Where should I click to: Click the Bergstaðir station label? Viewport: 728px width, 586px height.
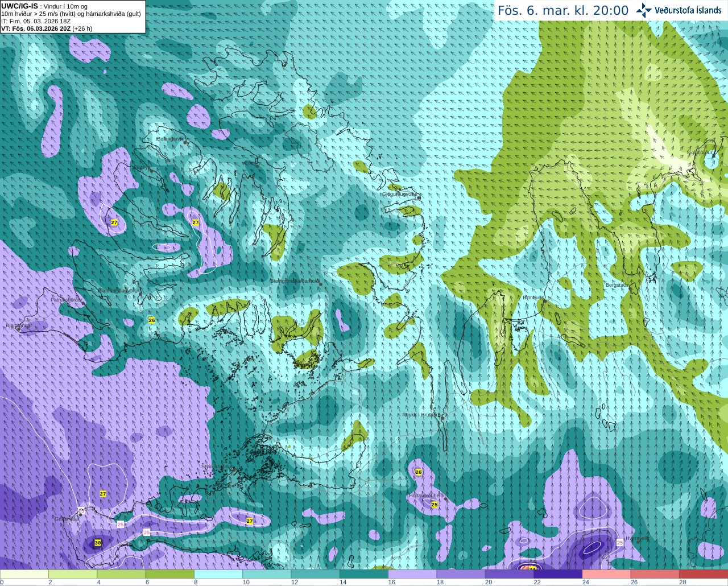coord(617,285)
